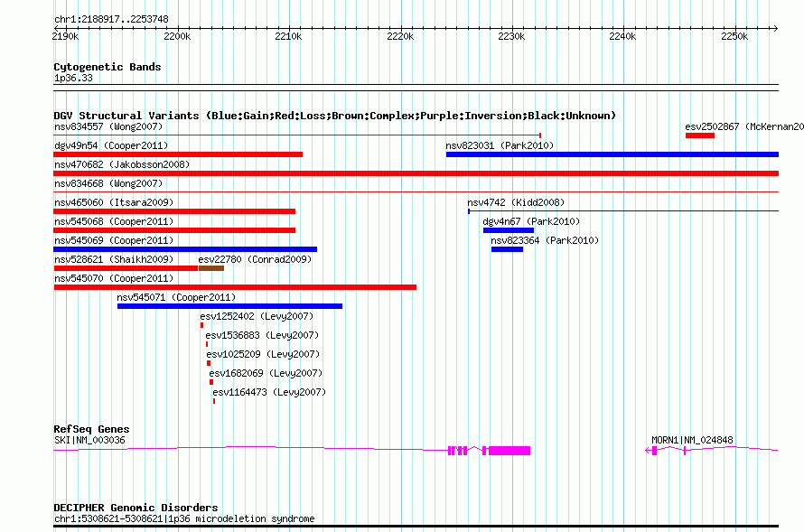Select the esv2502867 red loss bar
This screenshot has width=804, height=532.
tap(700, 135)
